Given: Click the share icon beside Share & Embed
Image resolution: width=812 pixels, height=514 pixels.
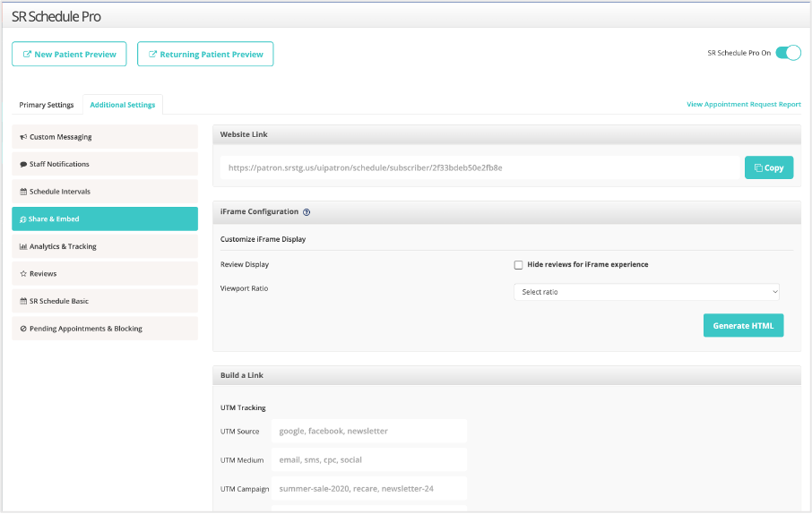Looking at the screenshot, I should 22,219.
